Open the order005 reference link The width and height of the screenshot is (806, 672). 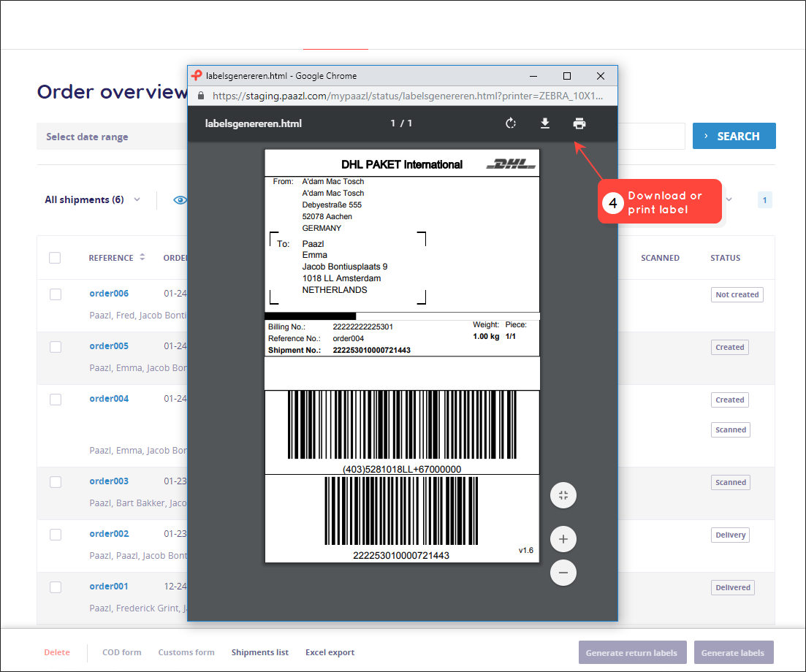coord(109,345)
